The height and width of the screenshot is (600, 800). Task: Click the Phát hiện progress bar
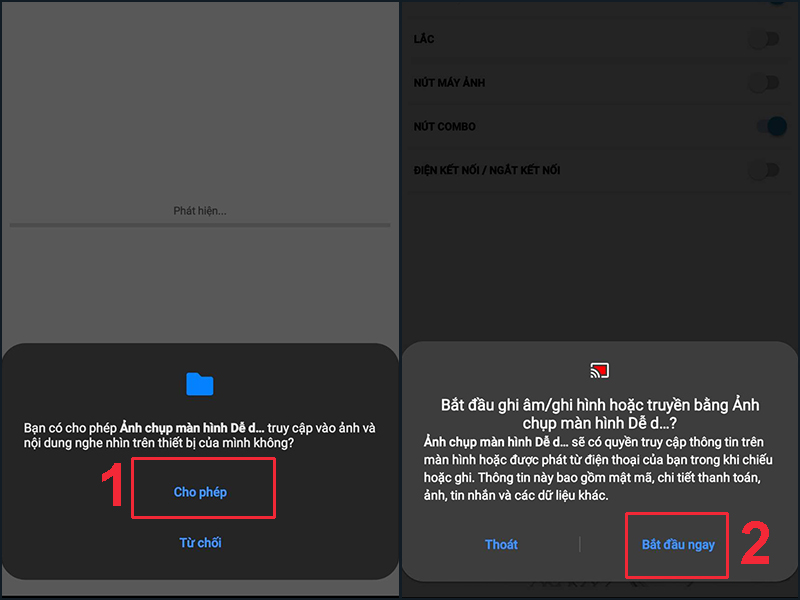200,225
